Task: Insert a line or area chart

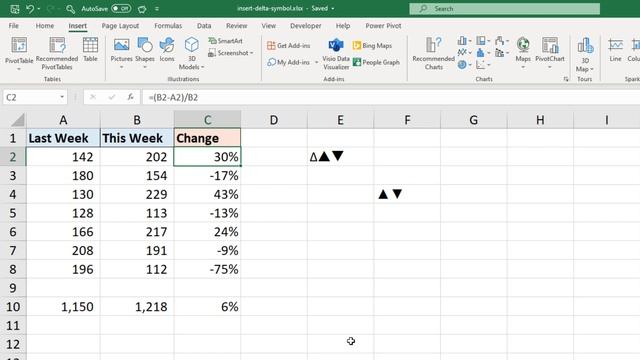Action: point(464,53)
